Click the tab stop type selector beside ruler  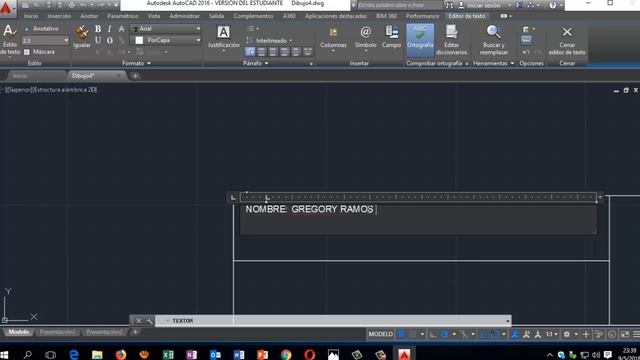233,198
